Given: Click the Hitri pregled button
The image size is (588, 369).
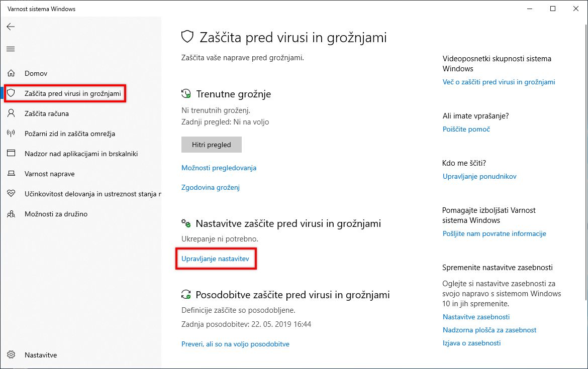Looking at the screenshot, I should tap(211, 145).
